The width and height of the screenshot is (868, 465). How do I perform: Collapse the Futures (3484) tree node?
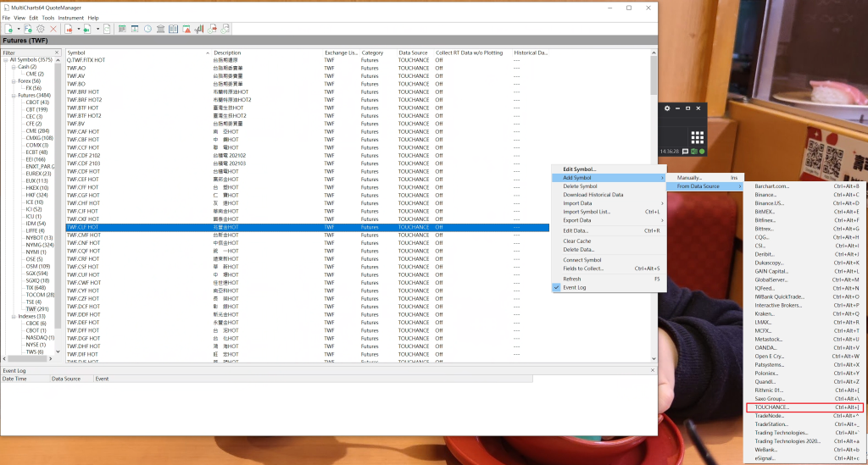[x=14, y=96]
